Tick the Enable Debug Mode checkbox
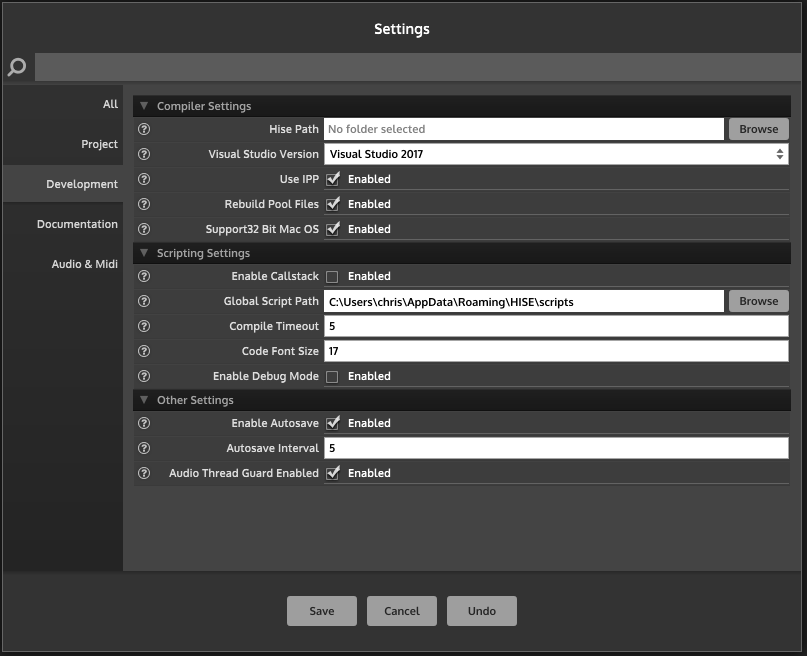Screen dimensions: 807x656 click(x=332, y=377)
